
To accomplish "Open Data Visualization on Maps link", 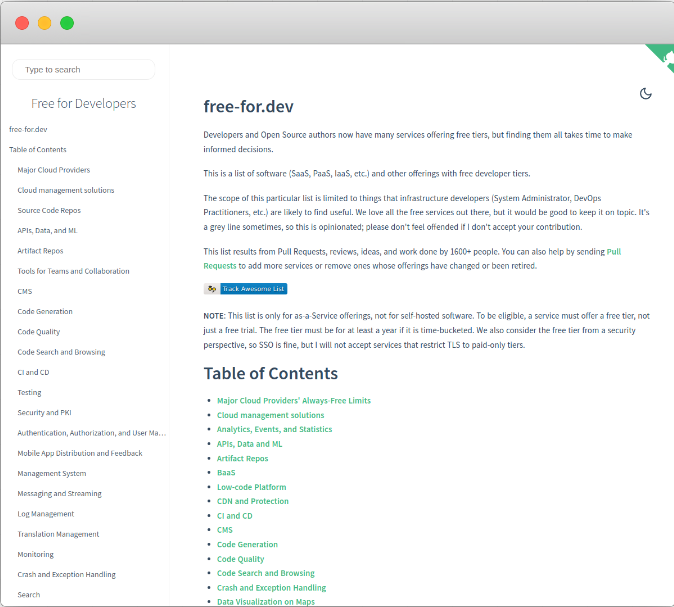I will click(x=266, y=602).
